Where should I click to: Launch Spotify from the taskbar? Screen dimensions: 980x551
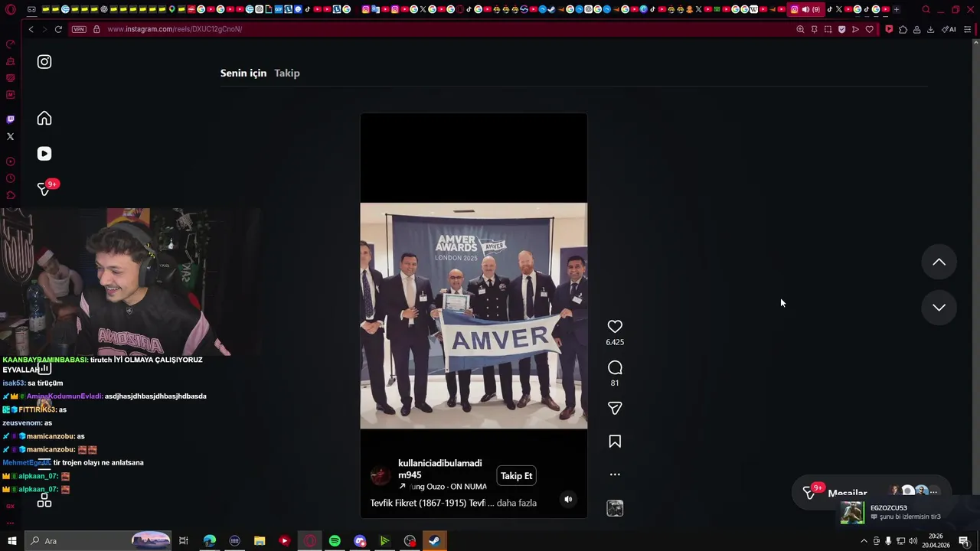[335, 541]
